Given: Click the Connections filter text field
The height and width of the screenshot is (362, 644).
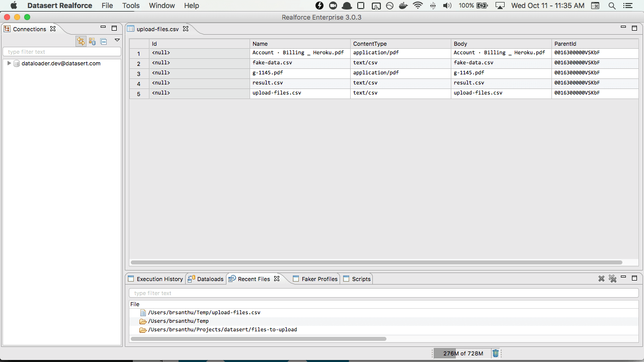Looking at the screenshot, I should [62, 52].
